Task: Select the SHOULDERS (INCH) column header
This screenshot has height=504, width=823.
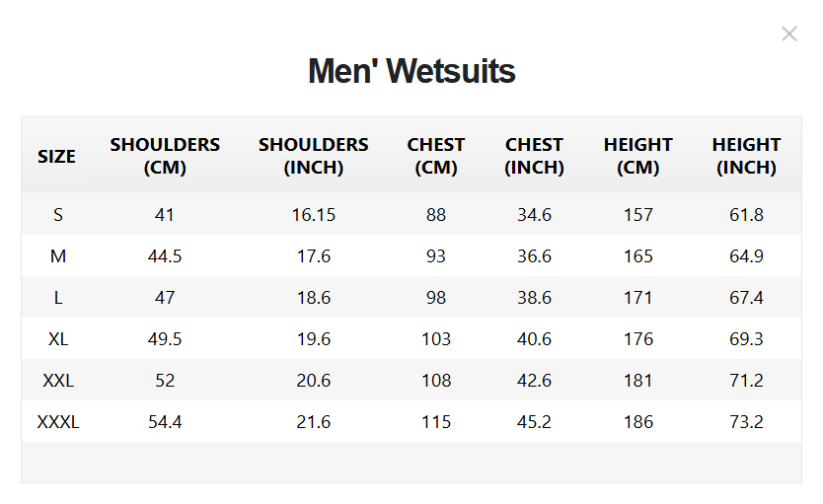Action: coord(313,156)
